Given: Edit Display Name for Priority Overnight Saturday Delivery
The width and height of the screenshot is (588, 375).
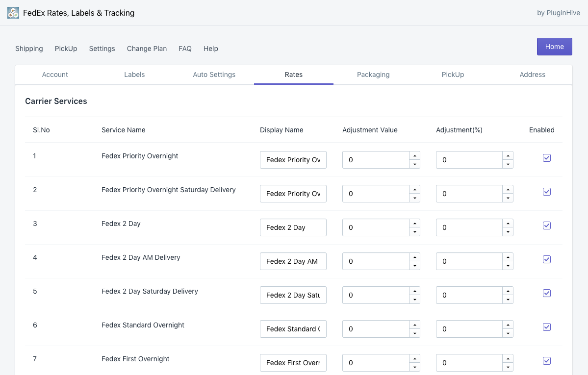Looking at the screenshot, I should tap(293, 194).
